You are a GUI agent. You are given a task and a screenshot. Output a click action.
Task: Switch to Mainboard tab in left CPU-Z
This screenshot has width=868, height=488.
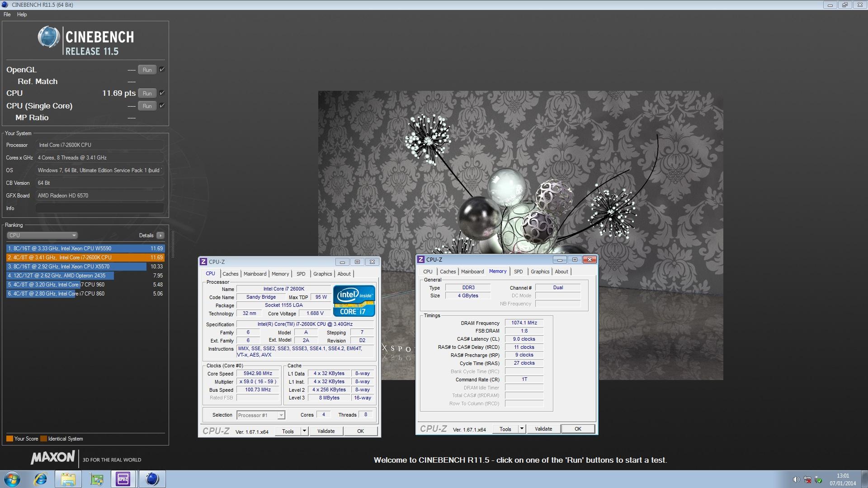[255, 274]
